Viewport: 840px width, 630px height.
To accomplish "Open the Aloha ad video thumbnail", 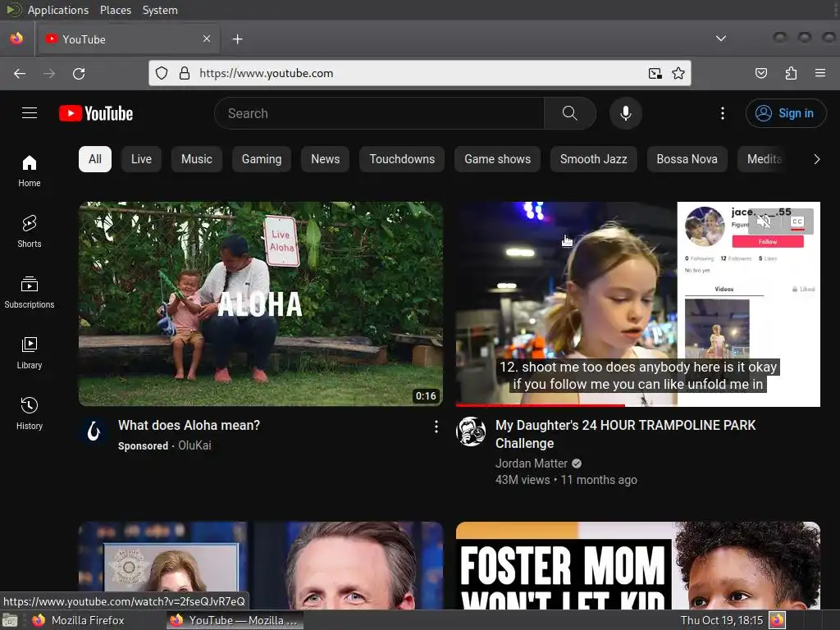I will [261, 304].
